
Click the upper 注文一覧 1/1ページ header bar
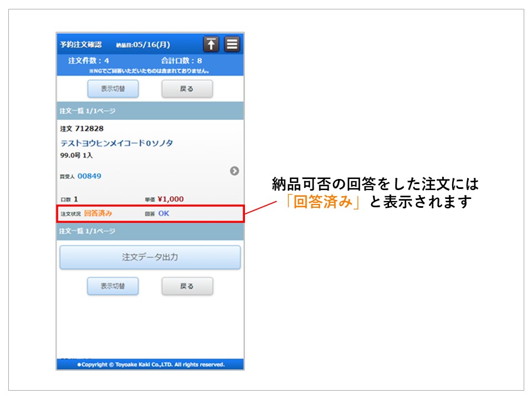150,111
